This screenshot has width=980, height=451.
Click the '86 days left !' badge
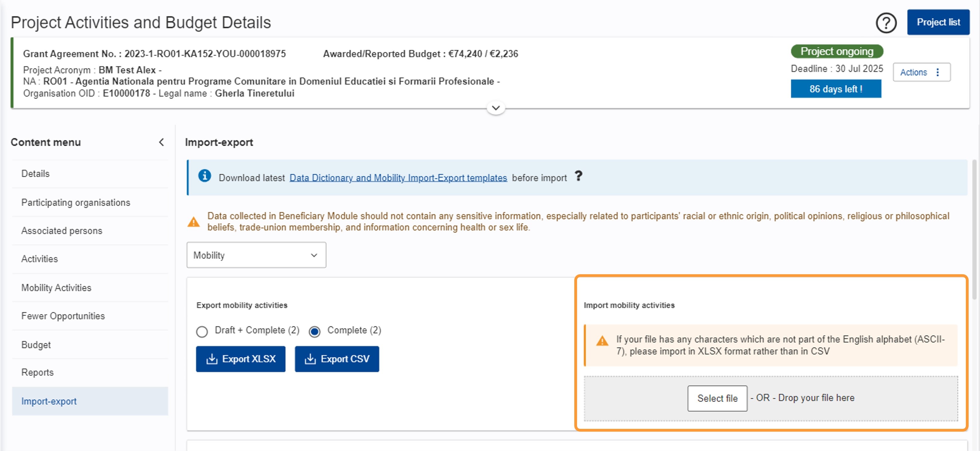click(836, 89)
